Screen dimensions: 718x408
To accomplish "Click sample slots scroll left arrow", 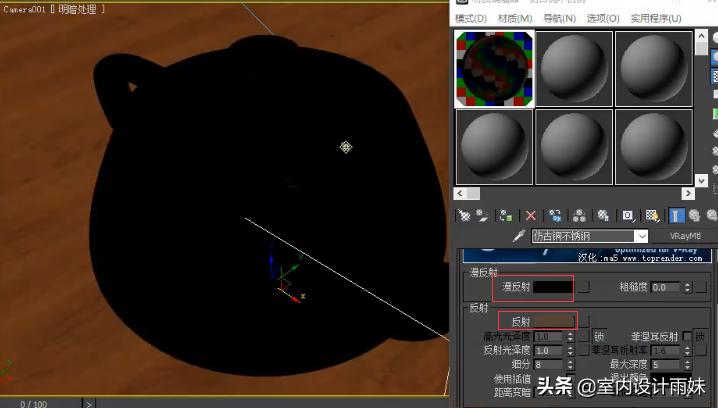I will 460,193.
